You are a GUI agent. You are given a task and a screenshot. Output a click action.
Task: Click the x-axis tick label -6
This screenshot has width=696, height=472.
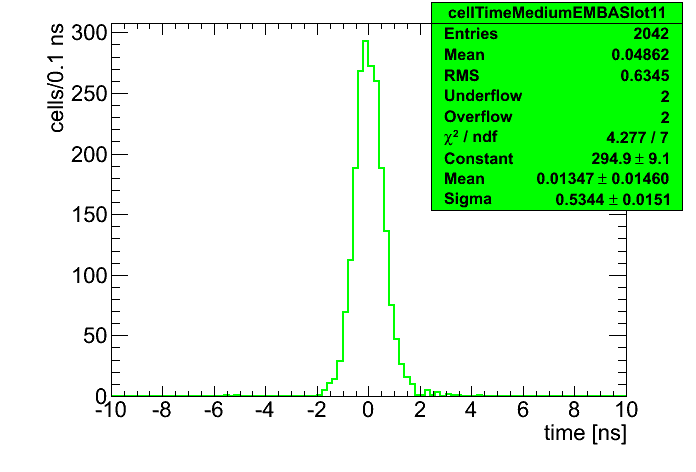pyautogui.click(x=211, y=410)
